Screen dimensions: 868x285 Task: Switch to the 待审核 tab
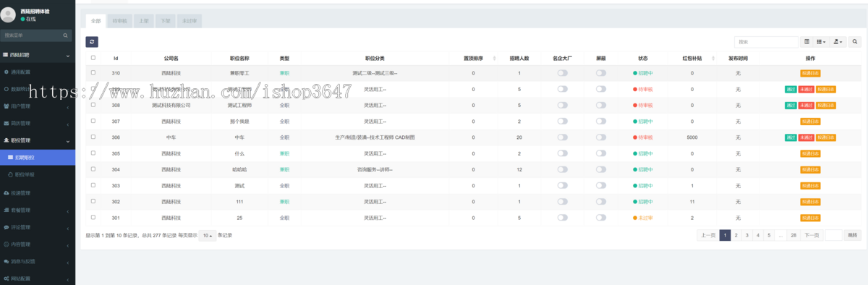click(x=119, y=21)
